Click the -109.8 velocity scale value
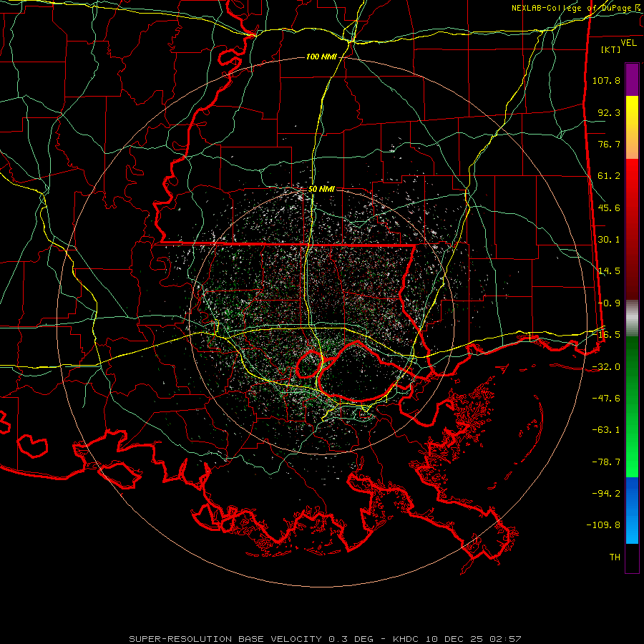The width and height of the screenshot is (644, 644). tap(603, 525)
